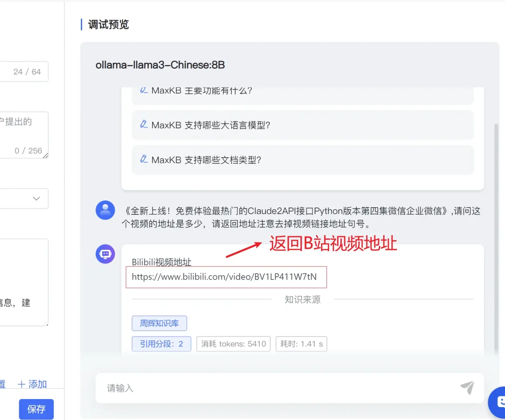This screenshot has height=420, width=505.
Task: Click the user question message text
Action: (301, 217)
